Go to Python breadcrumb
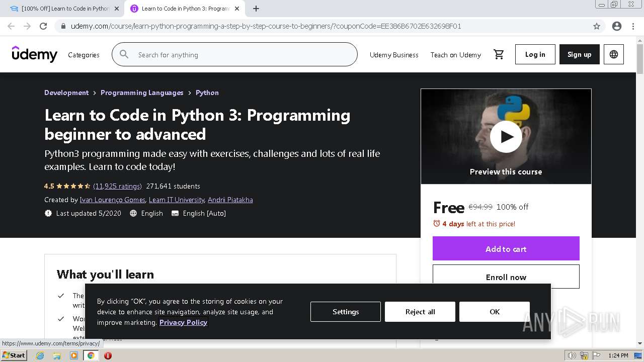Image resolution: width=644 pixels, height=362 pixels. [x=207, y=93]
